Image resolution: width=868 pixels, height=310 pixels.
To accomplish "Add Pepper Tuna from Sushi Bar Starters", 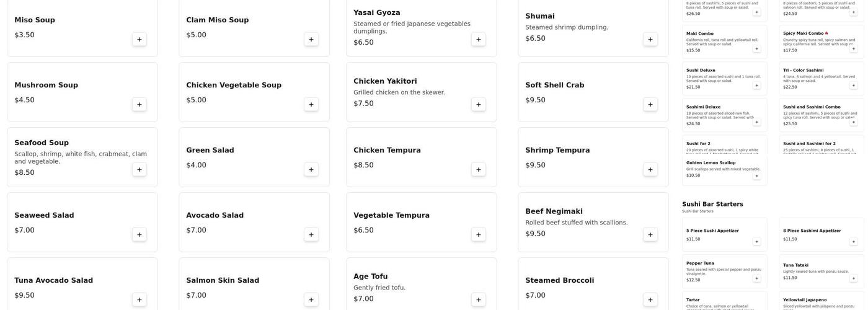I will pos(756,278).
